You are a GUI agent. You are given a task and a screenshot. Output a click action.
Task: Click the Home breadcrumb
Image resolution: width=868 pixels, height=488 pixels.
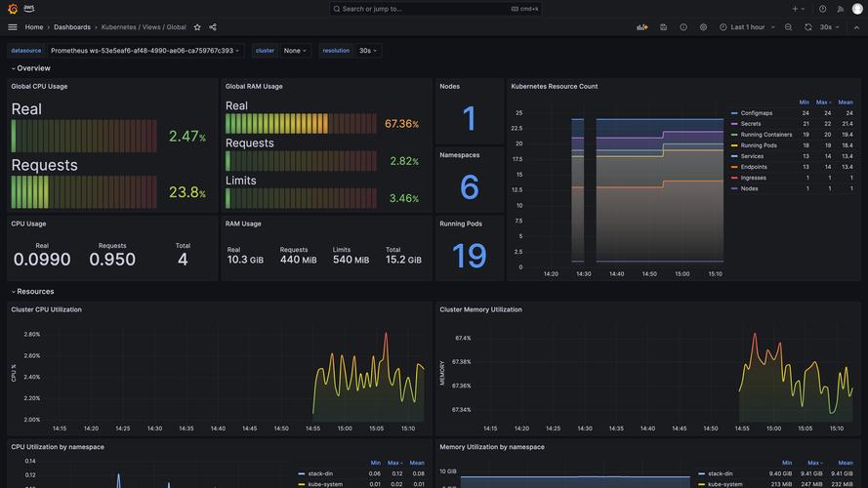pyautogui.click(x=34, y=27)
